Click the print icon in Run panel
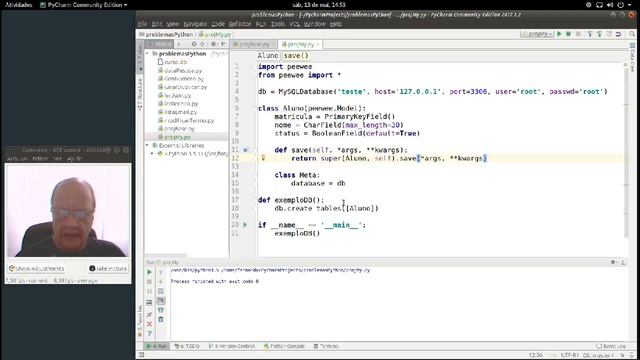640x360 pixels. [x=161, y=310]
